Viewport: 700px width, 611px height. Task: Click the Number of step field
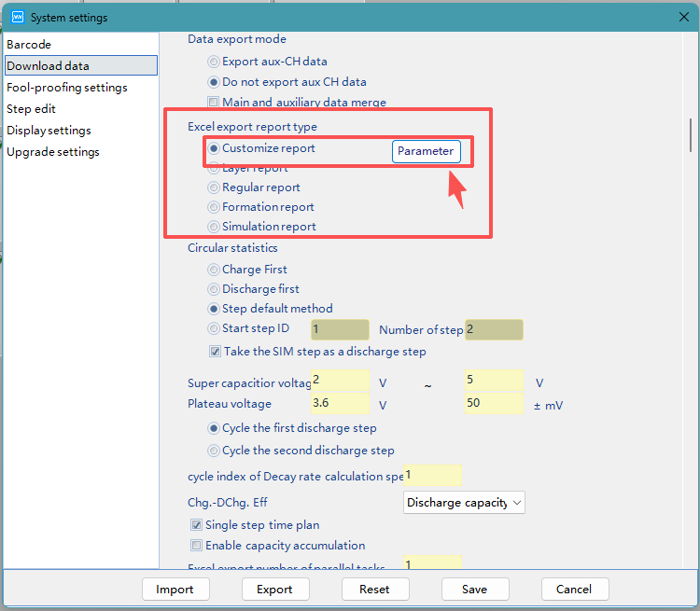coord(494,330)
